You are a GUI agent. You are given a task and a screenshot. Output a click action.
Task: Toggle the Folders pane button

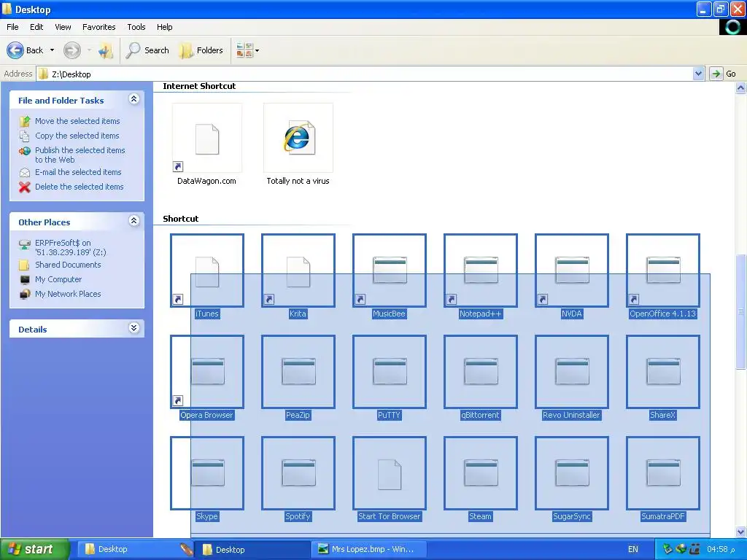(x=201, y=50)
